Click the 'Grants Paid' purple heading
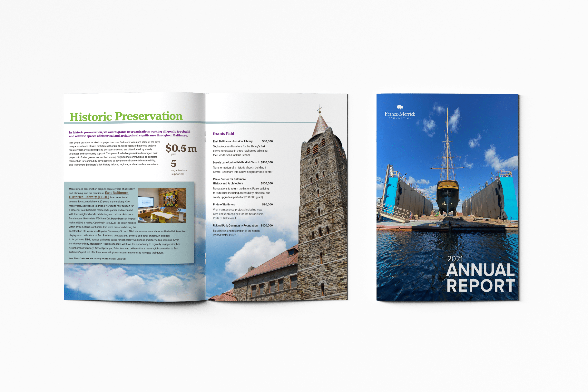This screenshot has height=392, width=588. tap(224, 134)
